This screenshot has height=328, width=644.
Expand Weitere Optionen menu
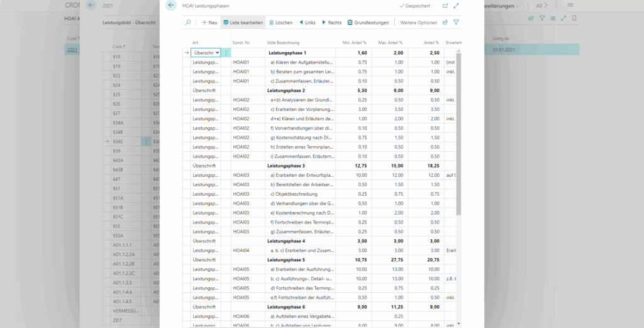coord(418,23)
